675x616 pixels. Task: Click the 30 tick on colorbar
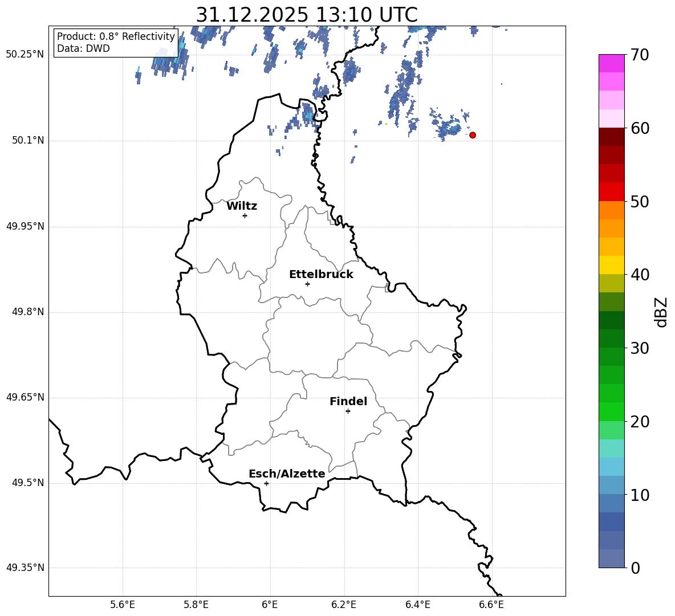(x=640, y=348)
